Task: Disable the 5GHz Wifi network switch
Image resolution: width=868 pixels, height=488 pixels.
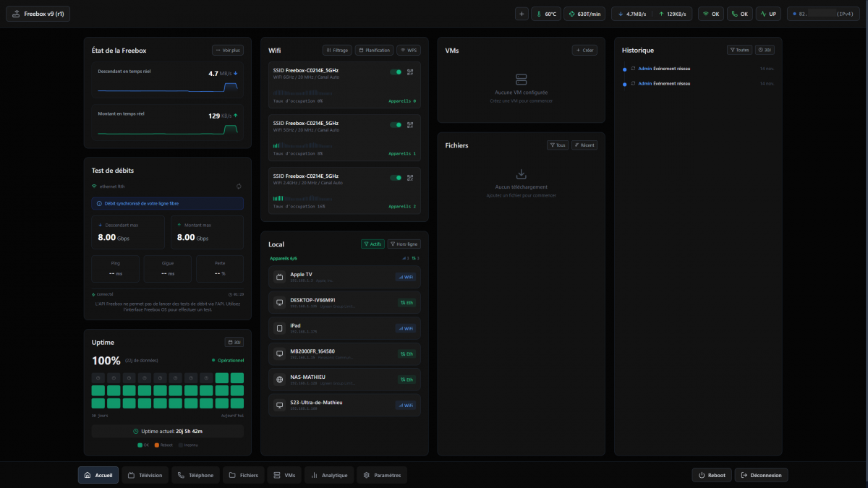Action: [396, 125]
